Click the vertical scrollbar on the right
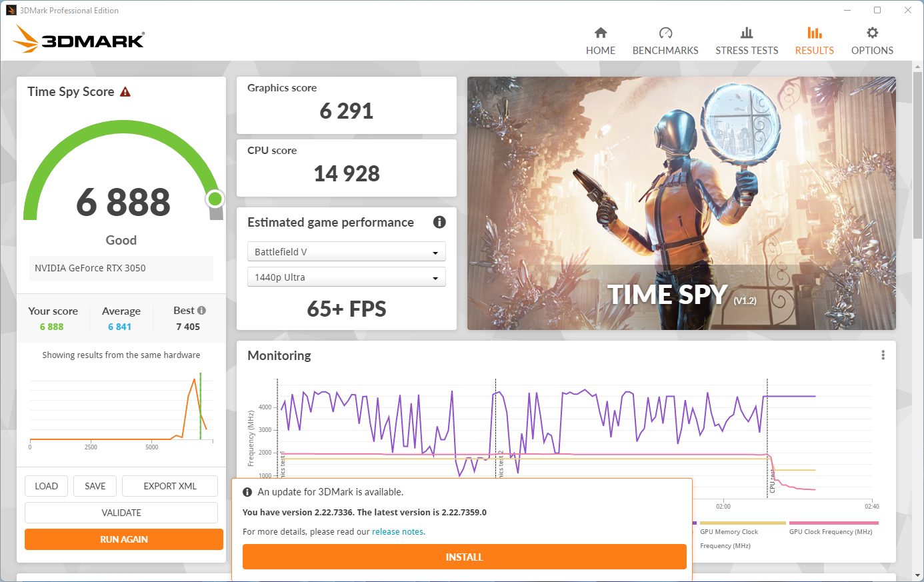The height and width of the screenshot is (582, 924). pos(918,153)
